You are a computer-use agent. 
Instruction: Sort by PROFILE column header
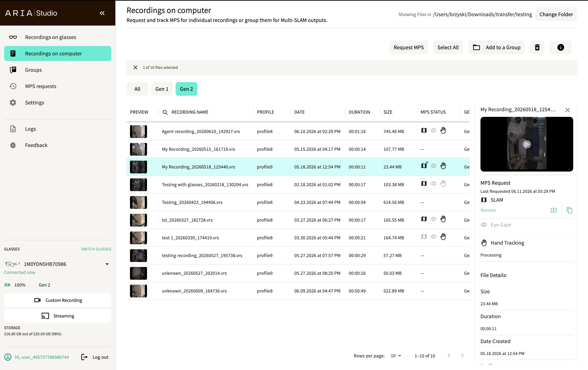(265, 112)
